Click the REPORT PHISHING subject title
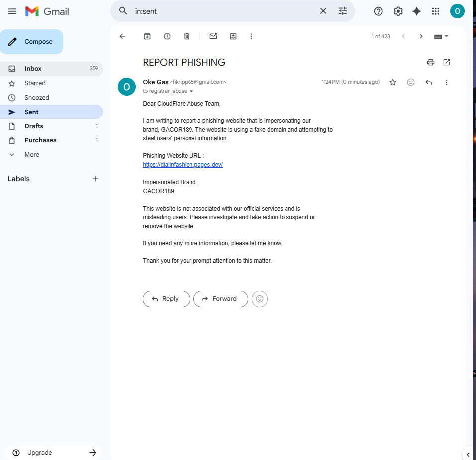Image resolution: width=476 pixels, height=460 pixels. (184, 62)
